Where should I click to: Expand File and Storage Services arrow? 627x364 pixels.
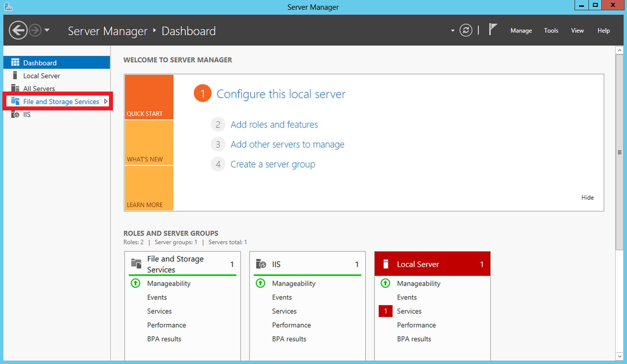[x=106, y=101]
